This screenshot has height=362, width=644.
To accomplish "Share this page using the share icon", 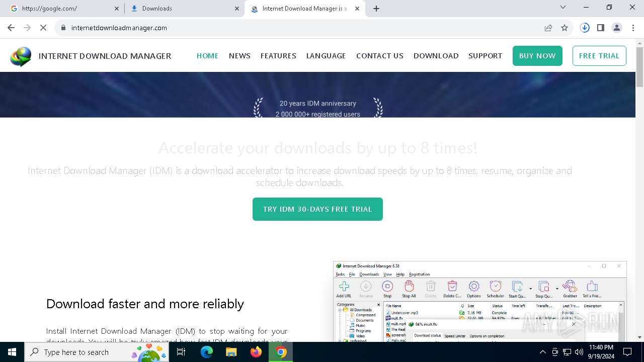I will pyautogui.click(x=548, y=28).
